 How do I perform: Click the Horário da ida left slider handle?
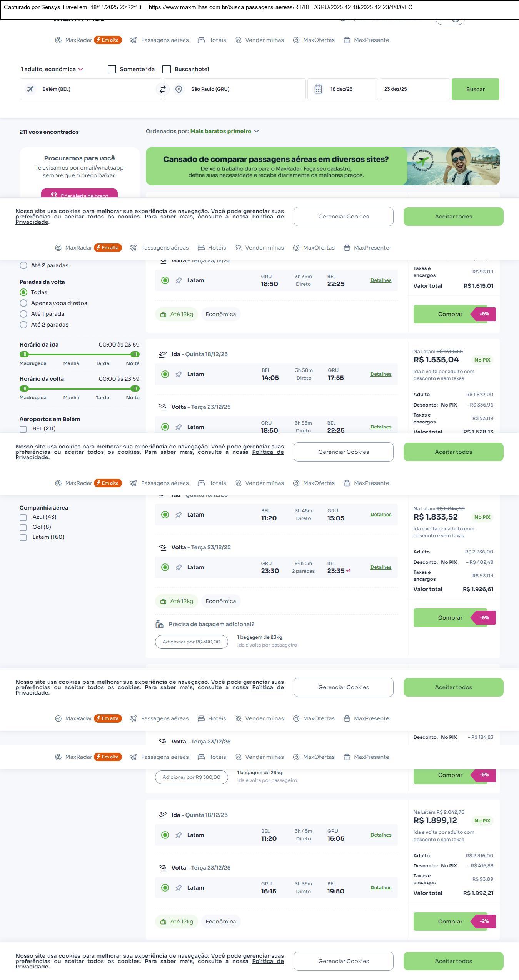click(24, 354)
